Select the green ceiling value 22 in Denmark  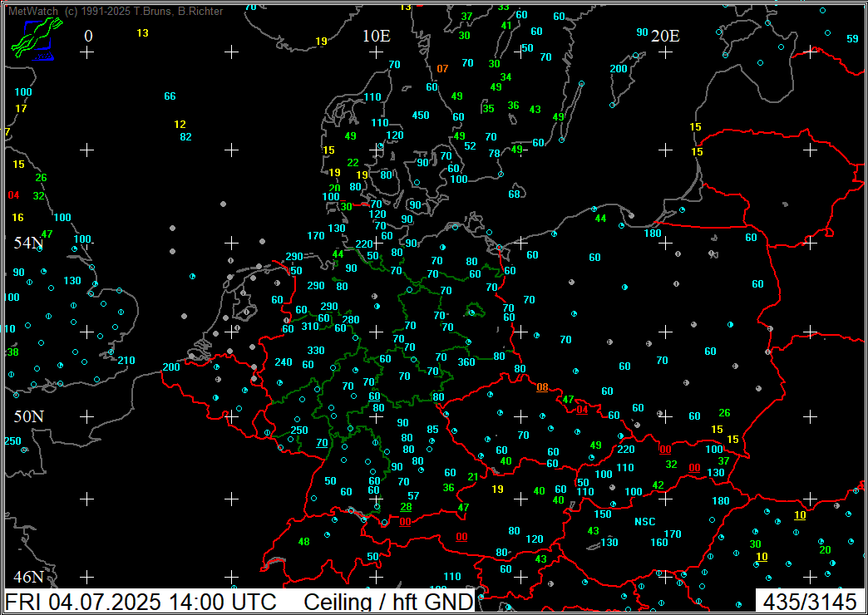pyautogui.click(x=353, y=162)
